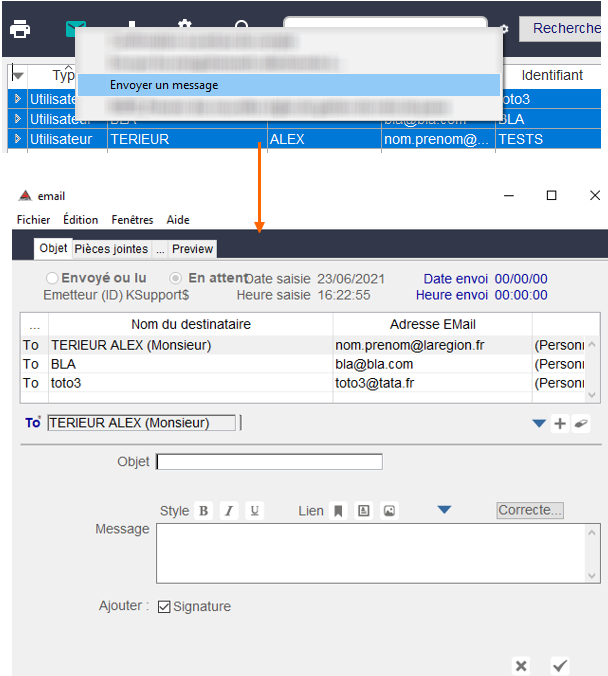Expand the TERIEUR ALEX user row
Viewport: 608px width, 676px height.
coord(18,139)
